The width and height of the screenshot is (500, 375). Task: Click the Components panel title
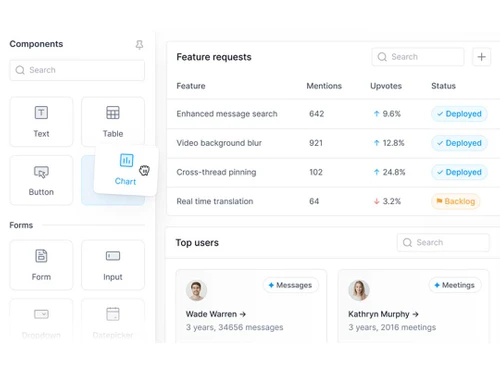36,44
